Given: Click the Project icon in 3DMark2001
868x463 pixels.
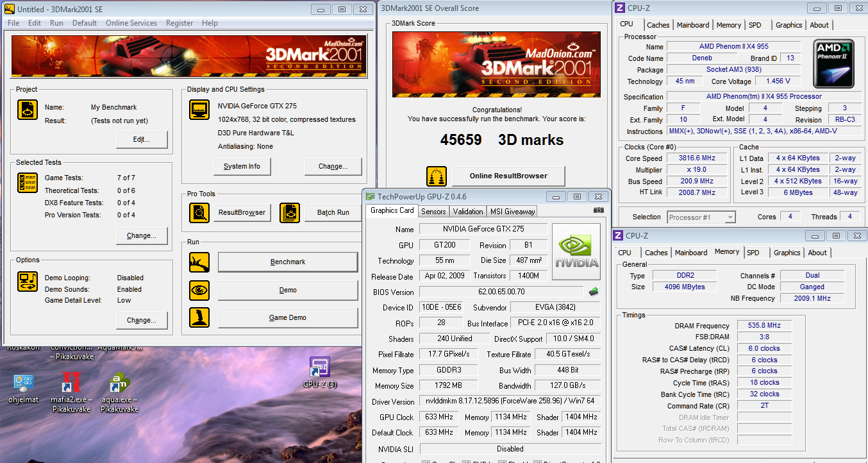Looking at the screenshot, I should point(27,110).
